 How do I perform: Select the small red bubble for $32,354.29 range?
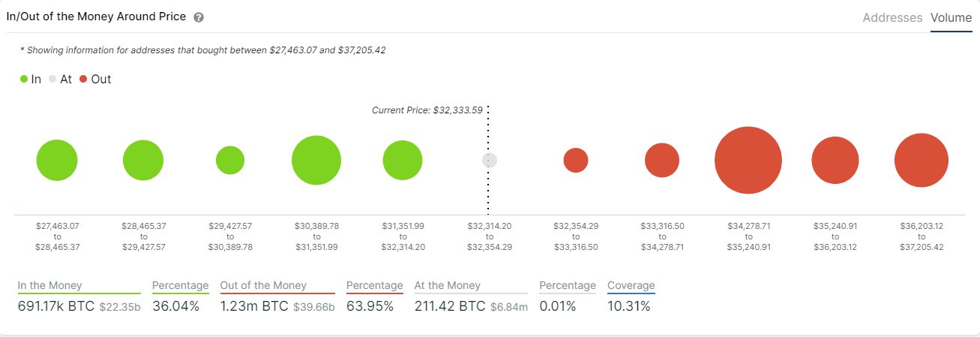pyautogui.click(x=576, y=160)
